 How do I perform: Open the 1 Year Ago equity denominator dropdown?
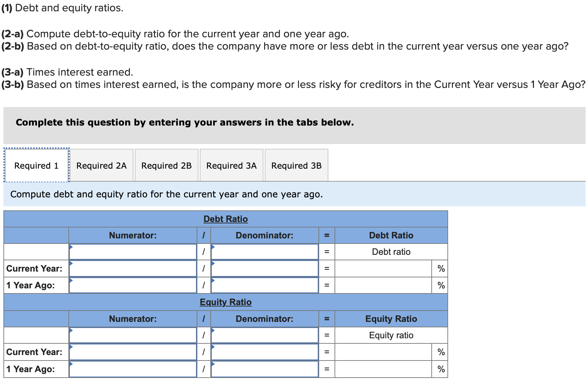click(264, 369)
